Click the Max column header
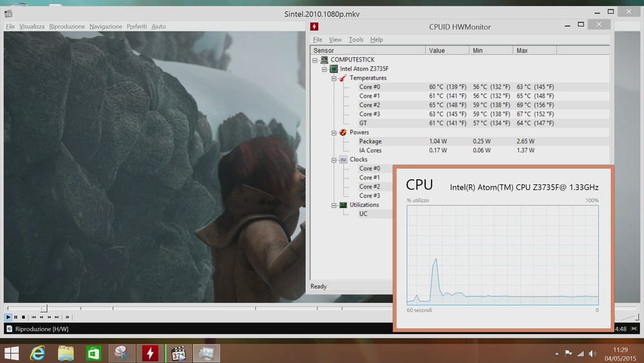Image resolution: width=644 pixels, height=363 pixels. (x=535, y=50)
